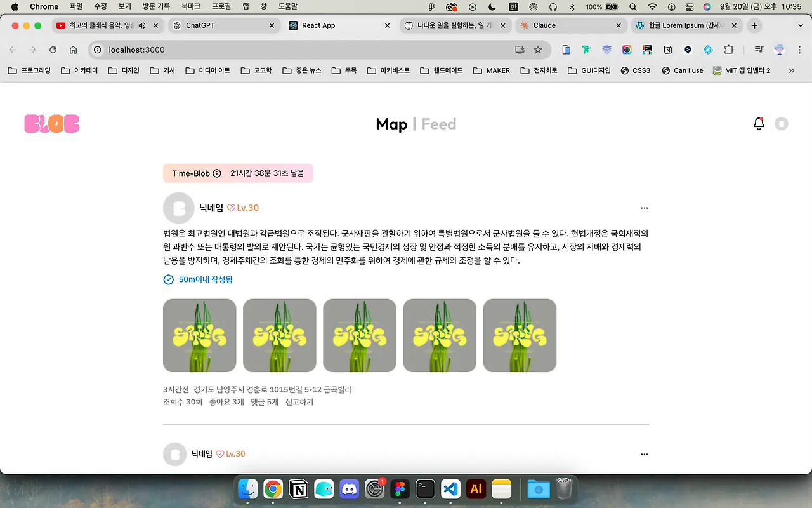Mute the YouTube tab audio

[x=142, y=25]
